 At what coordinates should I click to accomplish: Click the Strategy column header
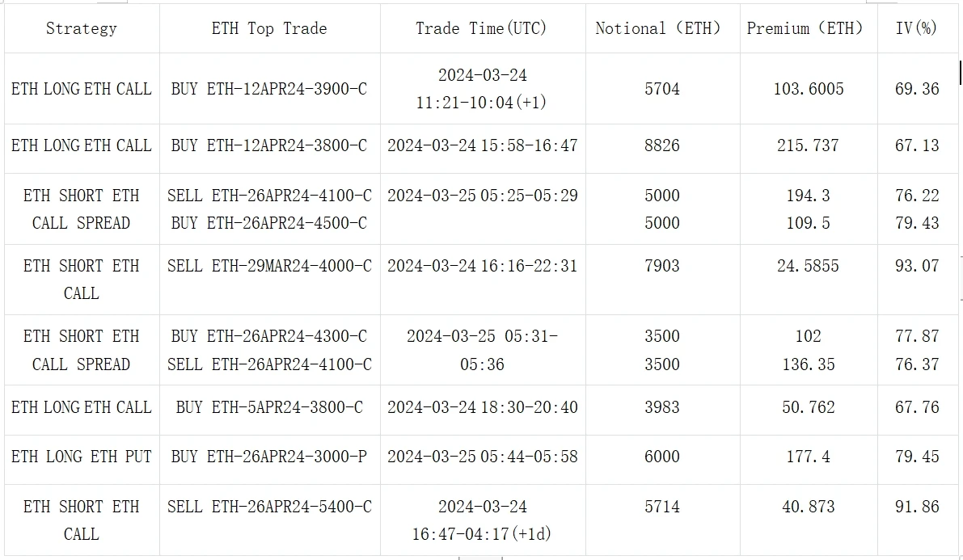coord(81,29)
